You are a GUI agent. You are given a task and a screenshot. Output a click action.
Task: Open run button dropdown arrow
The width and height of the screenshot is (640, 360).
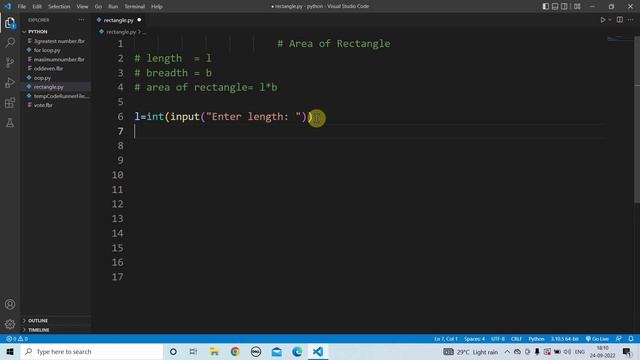(x=610, y=20)
